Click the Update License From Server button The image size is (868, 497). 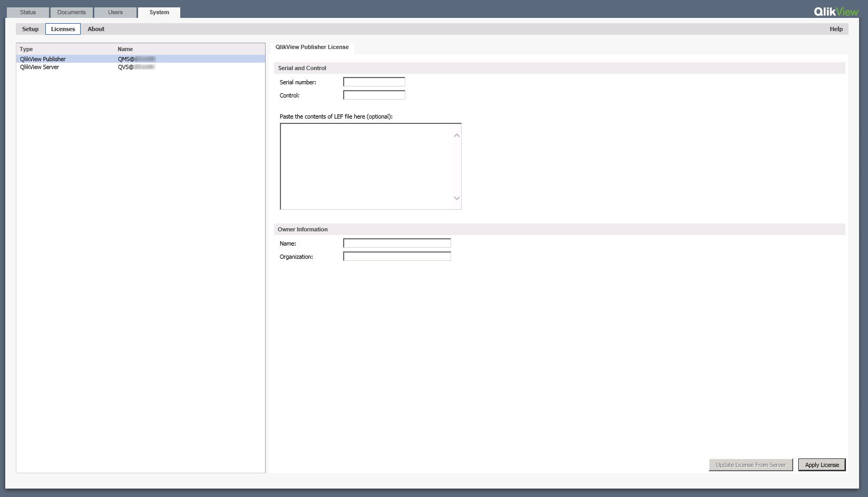[750, 464]
